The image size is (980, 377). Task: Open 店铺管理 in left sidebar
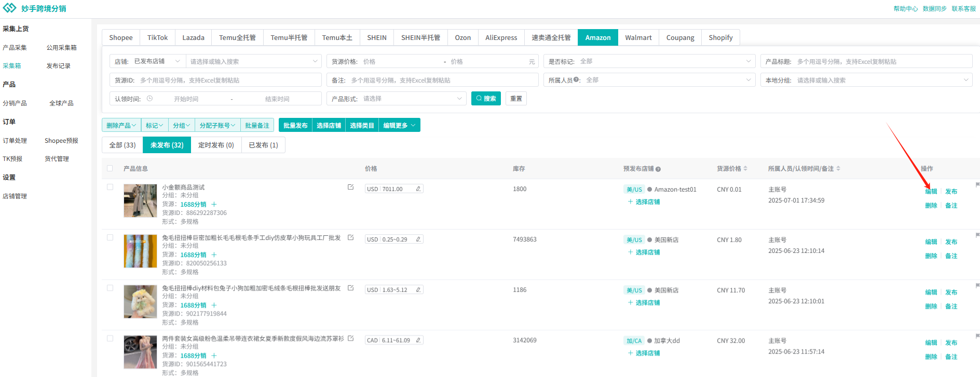point(15,196)
